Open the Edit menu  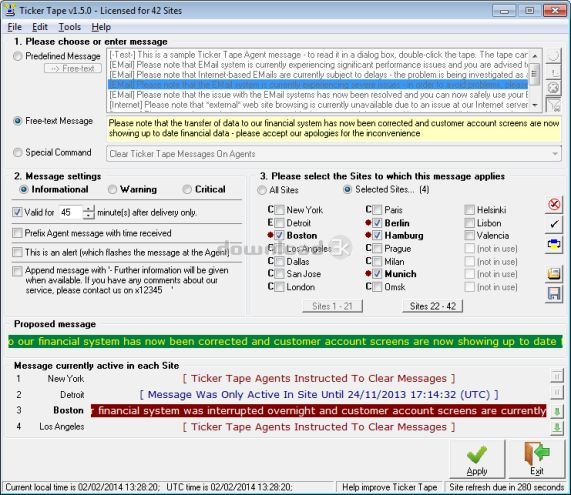click(40, 27)
